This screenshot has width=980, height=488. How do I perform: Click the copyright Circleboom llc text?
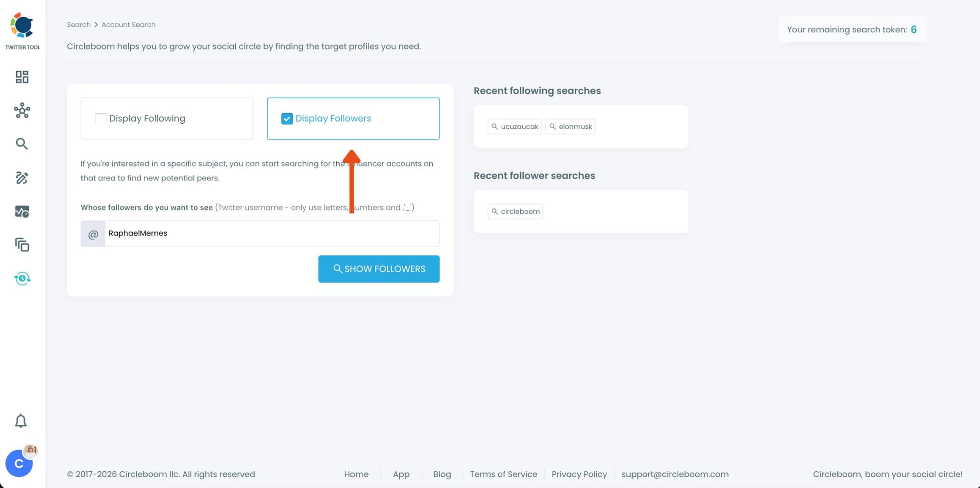point(161,474)
